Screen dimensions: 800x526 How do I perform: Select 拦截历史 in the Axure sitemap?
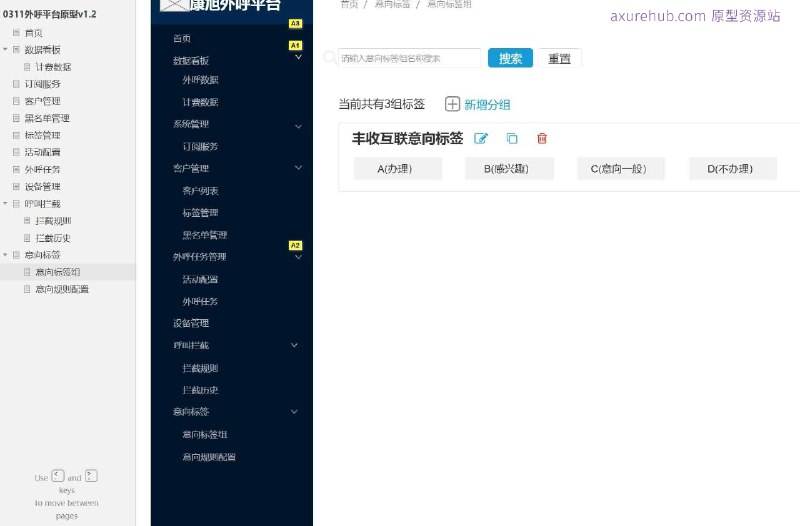[53, 238]
